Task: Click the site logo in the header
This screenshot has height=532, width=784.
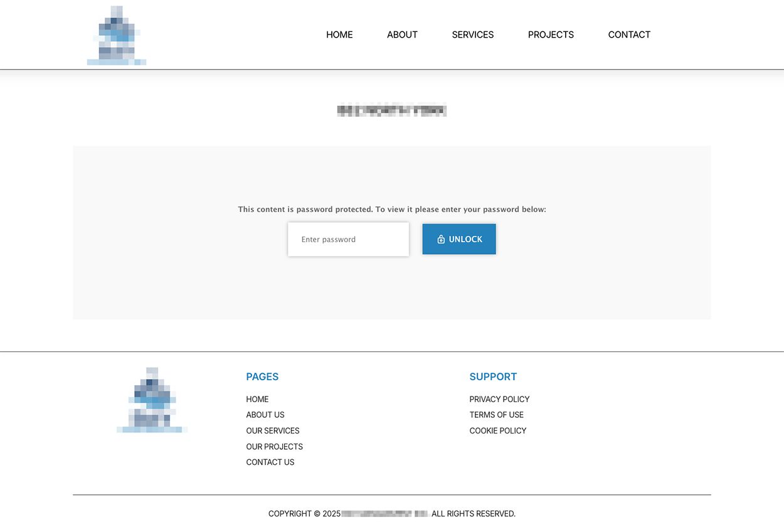Action: [117, 36]
